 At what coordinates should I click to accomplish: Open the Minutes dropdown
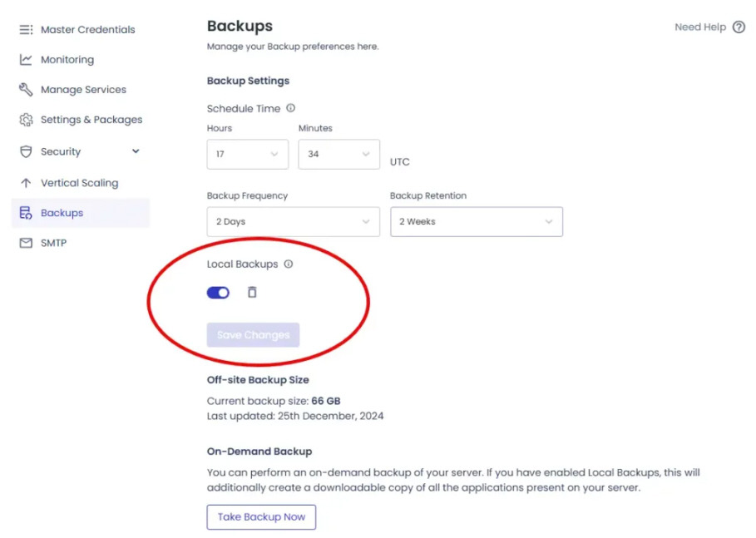pyautogui.click(x=338, y=155)
